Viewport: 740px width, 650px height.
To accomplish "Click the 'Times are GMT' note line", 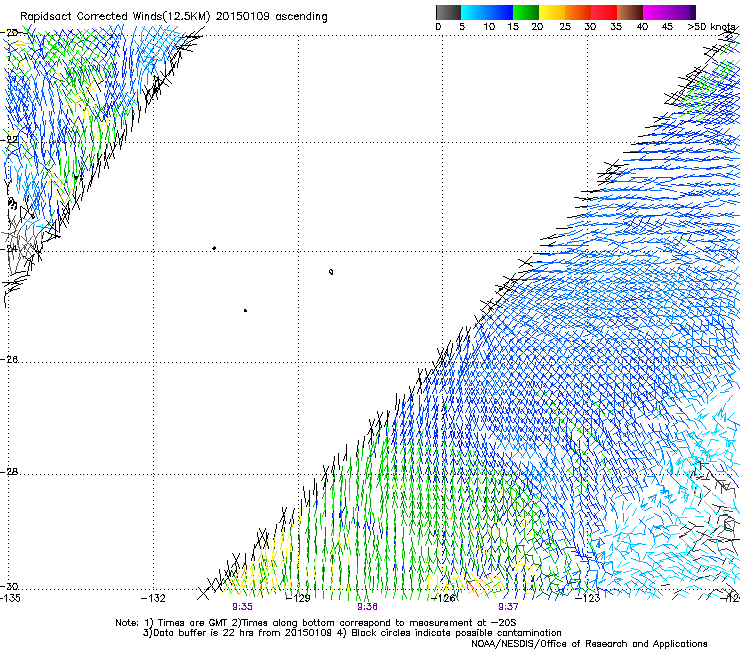I will (x=316, y=623).
